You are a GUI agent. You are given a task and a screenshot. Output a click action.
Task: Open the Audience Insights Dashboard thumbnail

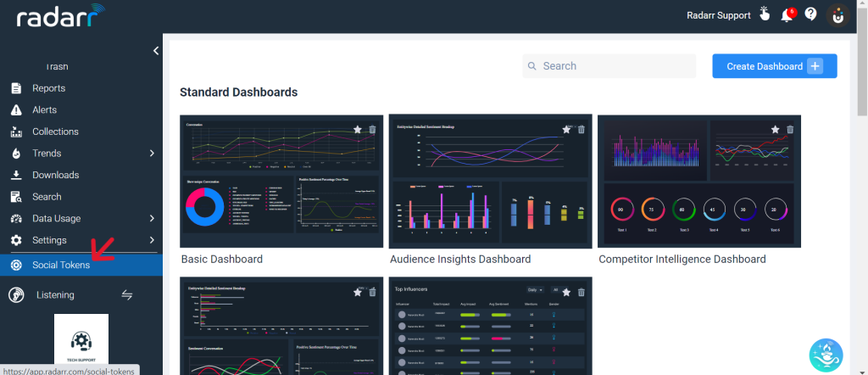(491, 181)
